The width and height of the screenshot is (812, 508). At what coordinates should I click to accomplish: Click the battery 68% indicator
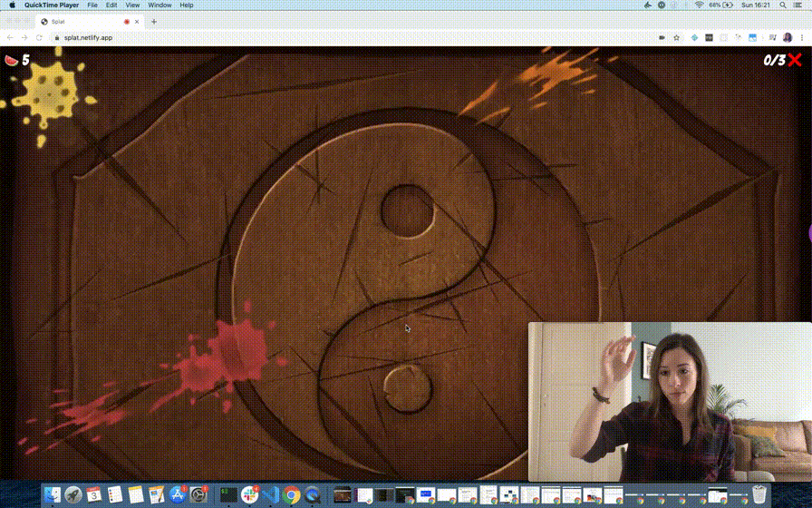tap(720, 5)
